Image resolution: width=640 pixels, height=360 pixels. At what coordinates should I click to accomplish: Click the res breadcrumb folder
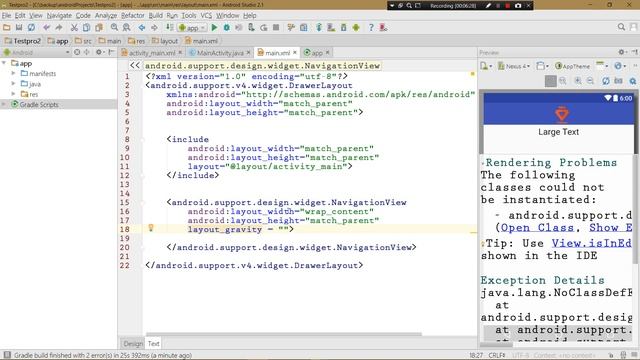(136, 41)
